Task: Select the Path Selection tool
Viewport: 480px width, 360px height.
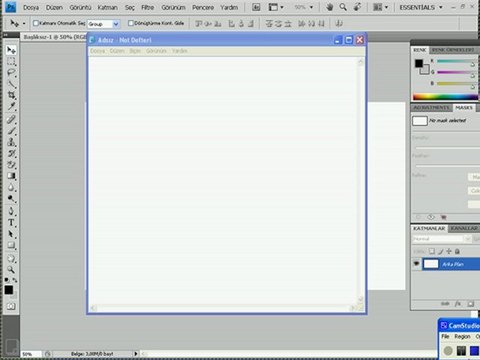Action: click(x=11, y=234)
